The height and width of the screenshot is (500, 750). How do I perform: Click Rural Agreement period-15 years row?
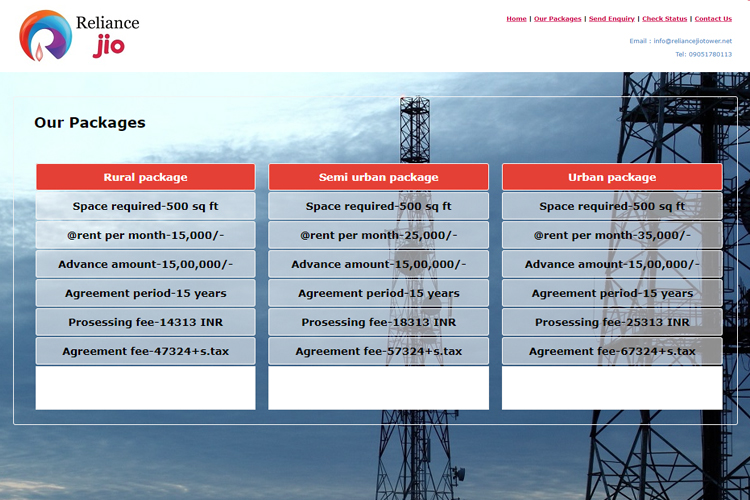coord(145,293)
